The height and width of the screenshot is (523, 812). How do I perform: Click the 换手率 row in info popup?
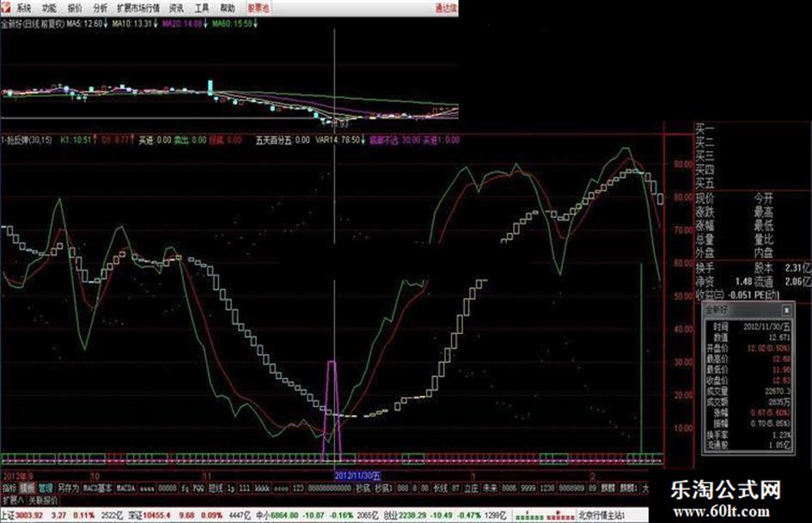(748, 435)
